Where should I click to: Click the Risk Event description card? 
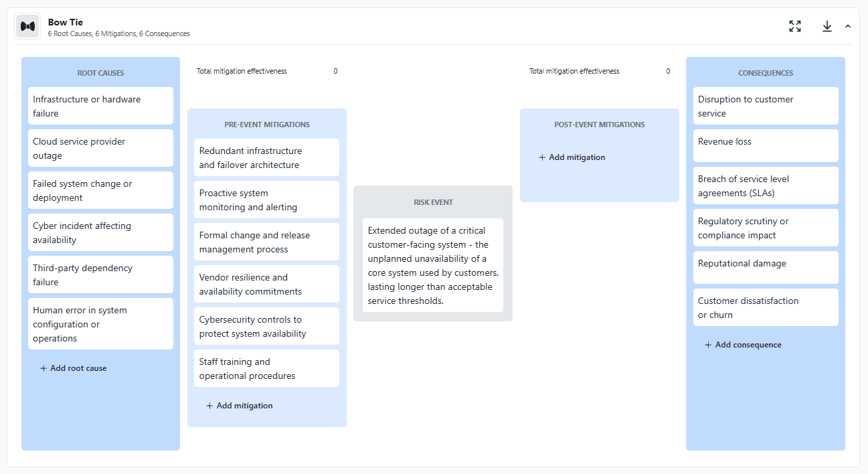[432, 266]
